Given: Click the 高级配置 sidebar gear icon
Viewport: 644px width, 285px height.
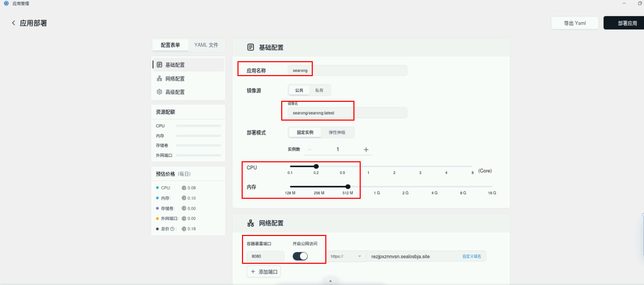Looking at the screenshot, I should (159, 92).
